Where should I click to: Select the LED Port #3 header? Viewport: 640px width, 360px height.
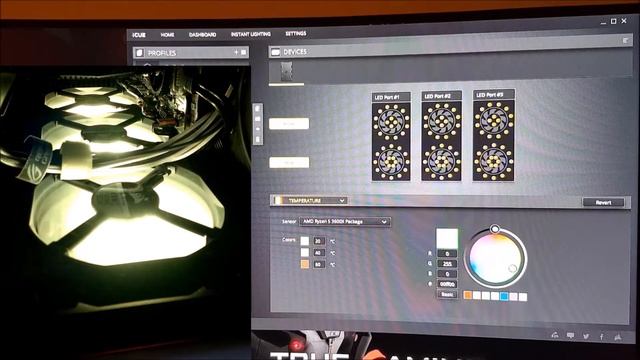pos(493,95)
